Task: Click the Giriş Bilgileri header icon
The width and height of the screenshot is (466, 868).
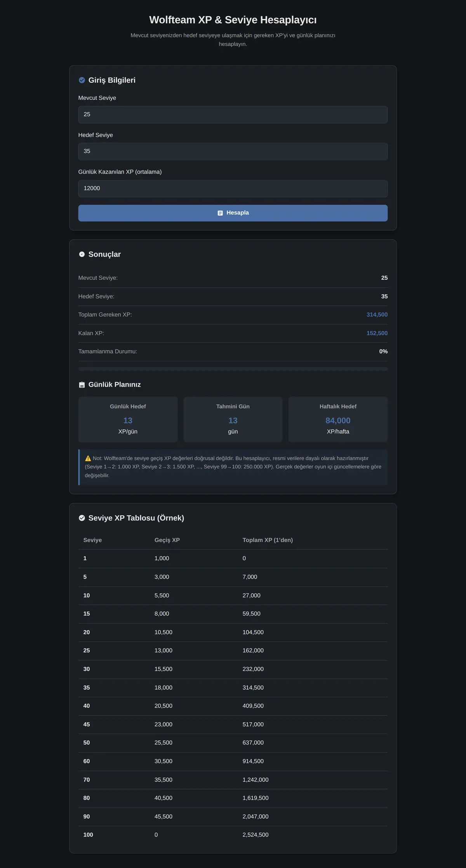Action: pyautogui.click(x=82, y=80)
